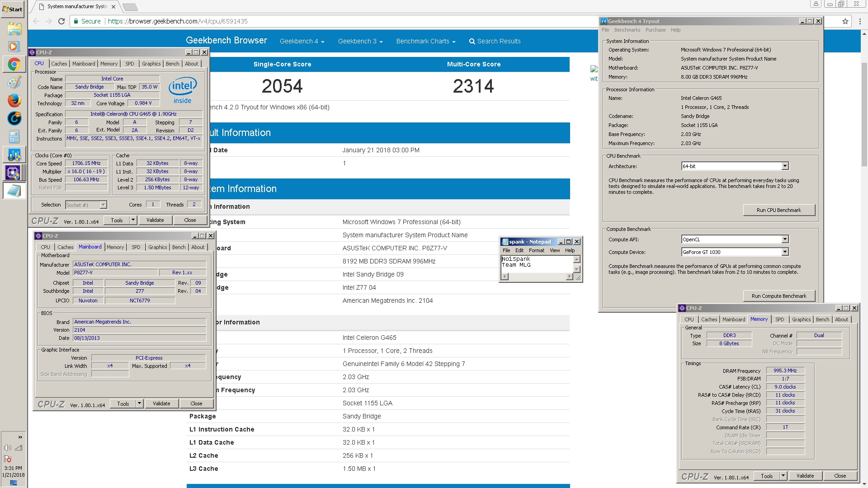Image resolution: width=868 pixels, height=488 pixels.
Task: Click Validate in top CPU-Z window
Action: coord(155,220)
